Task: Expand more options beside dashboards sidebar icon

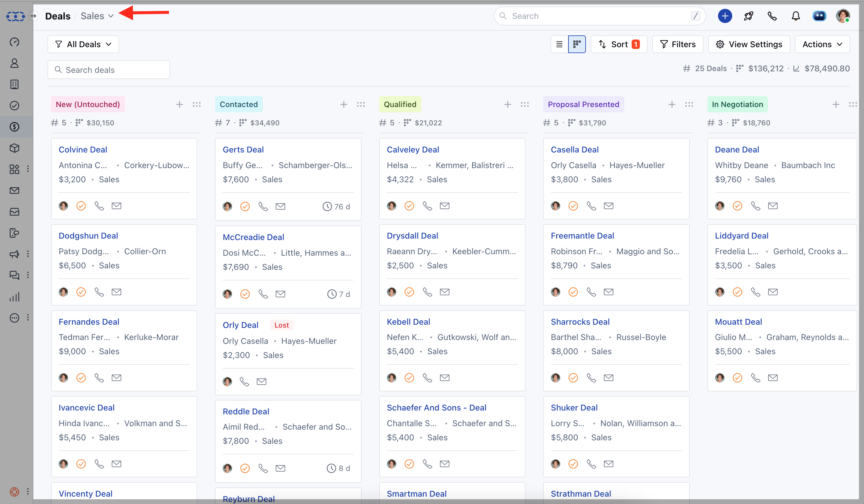Action: (x=28, y=169)
